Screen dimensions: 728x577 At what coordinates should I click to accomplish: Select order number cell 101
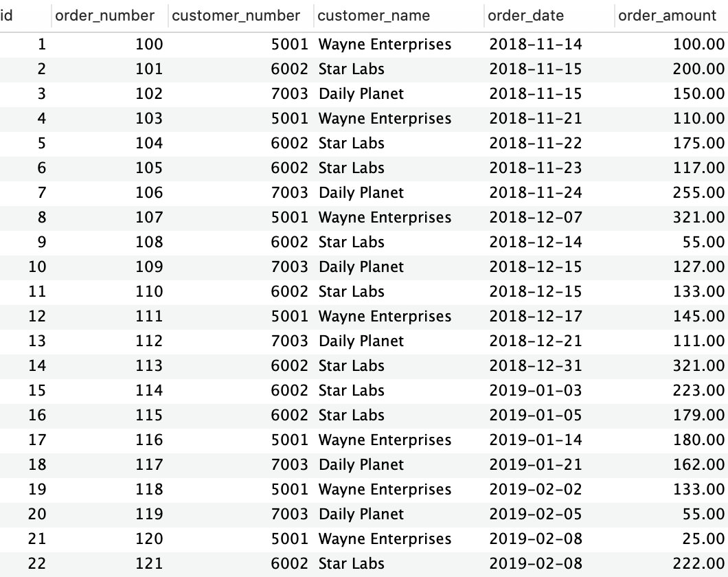(149, 69)
